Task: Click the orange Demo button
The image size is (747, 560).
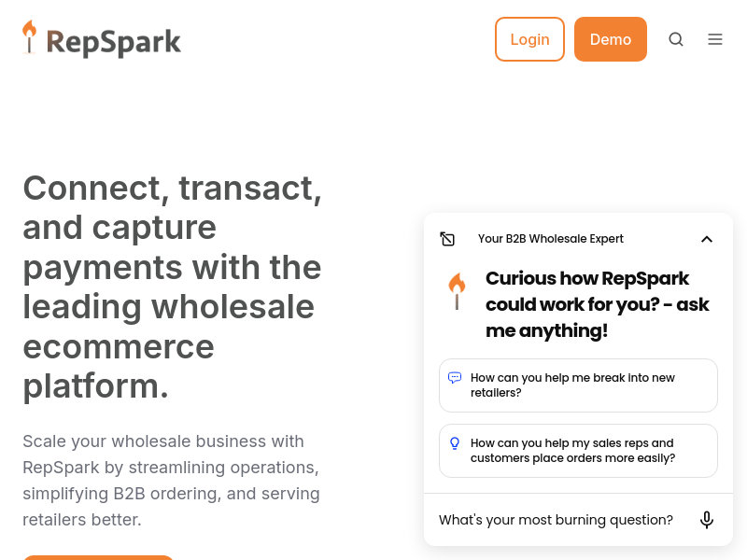Action: pyautogui.click(x=611, y=39)
